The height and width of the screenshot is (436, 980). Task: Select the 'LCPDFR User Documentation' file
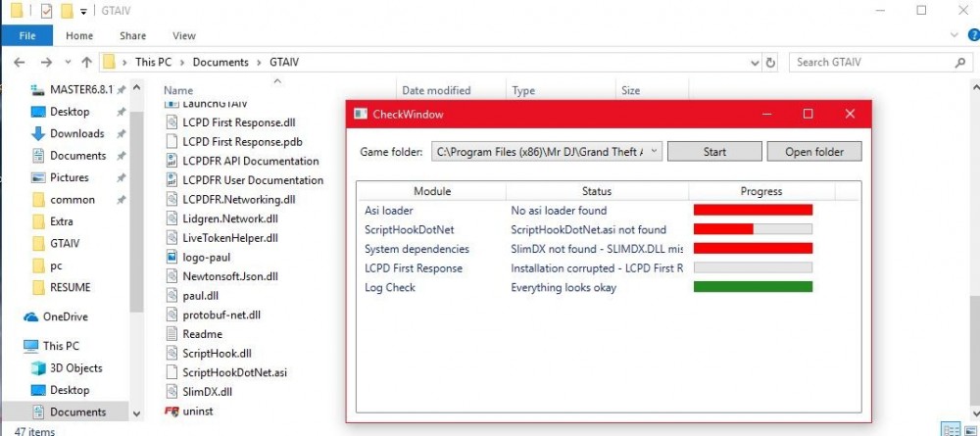coord(253,180)
